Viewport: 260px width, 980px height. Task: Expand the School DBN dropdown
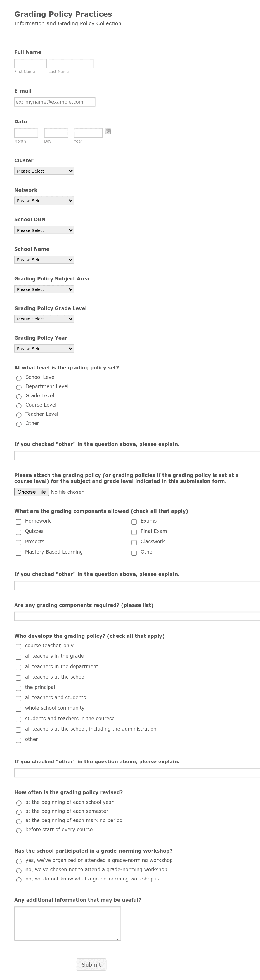44,230
